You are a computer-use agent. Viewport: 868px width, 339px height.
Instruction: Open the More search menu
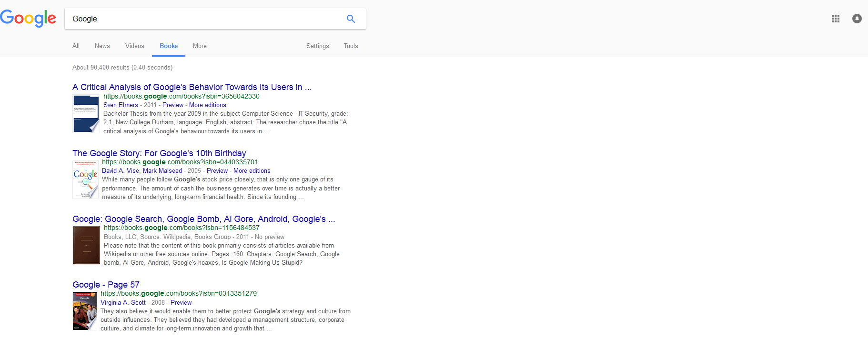[200, 46]
